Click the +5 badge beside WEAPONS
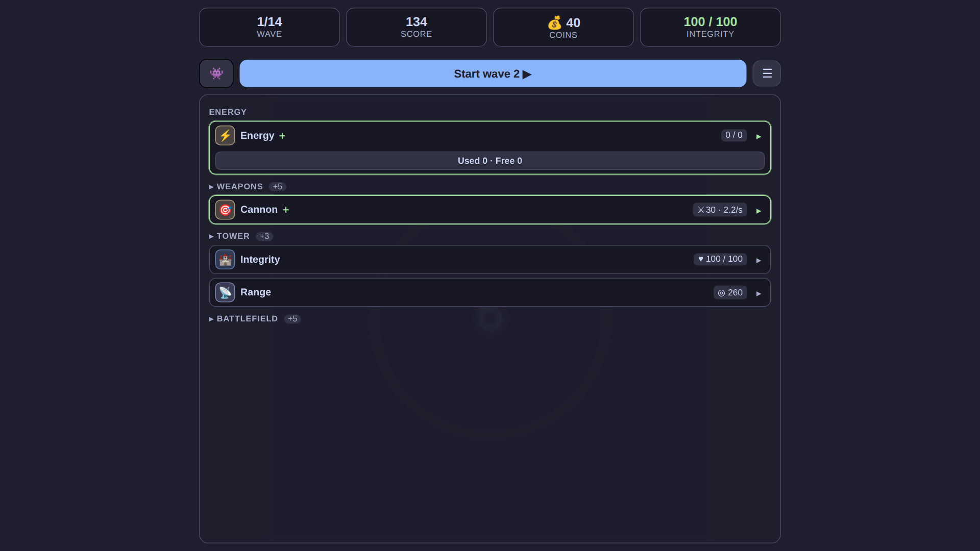 pyautogui.click(x=277, y=187)
